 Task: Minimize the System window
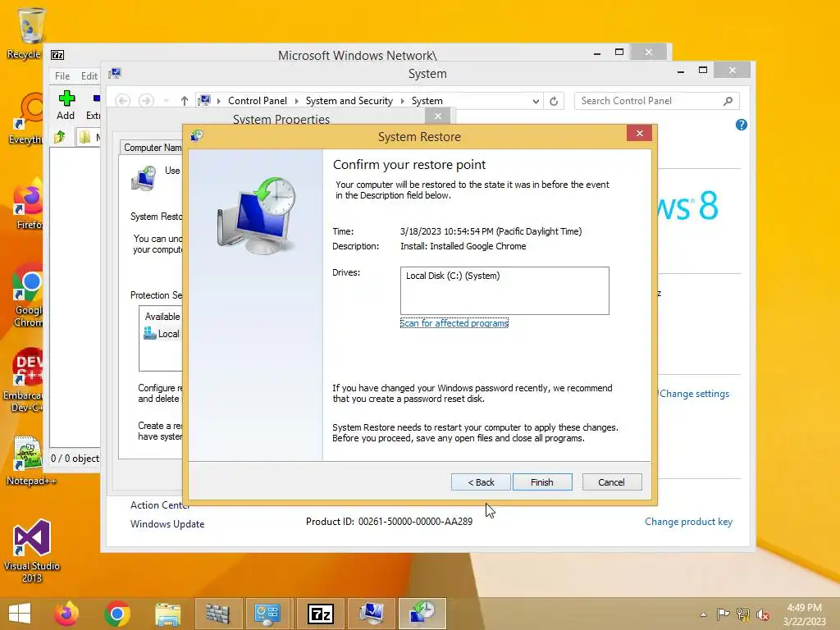coord(680,71)
